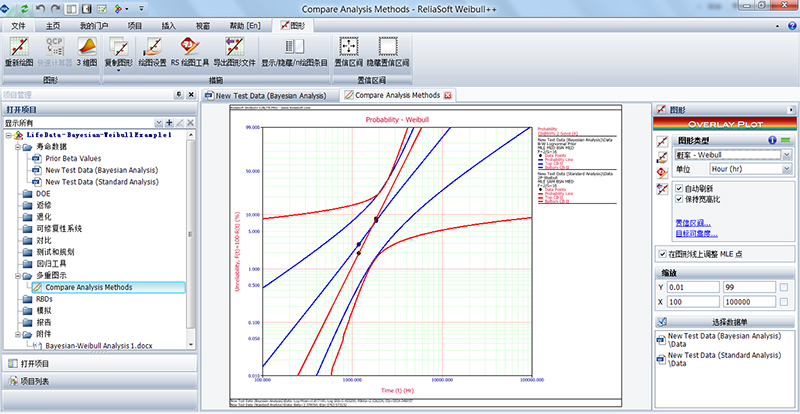Click the green refresh arrows icon

(x=23, y=8)
